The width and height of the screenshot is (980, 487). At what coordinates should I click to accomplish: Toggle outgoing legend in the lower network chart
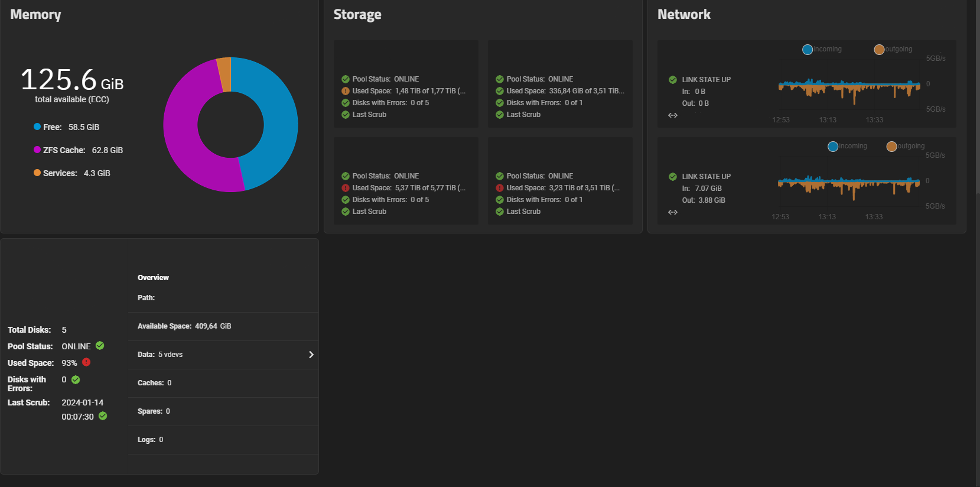(891, 147)
